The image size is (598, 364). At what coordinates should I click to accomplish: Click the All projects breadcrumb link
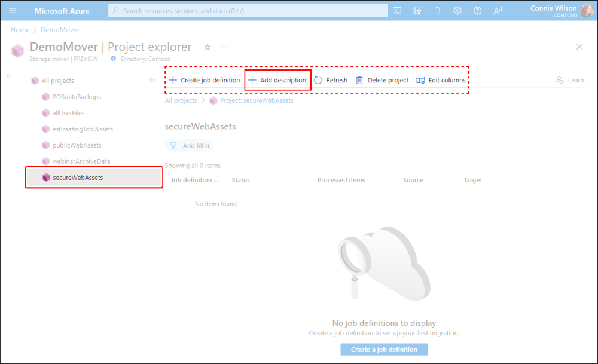tap(181, 100)
